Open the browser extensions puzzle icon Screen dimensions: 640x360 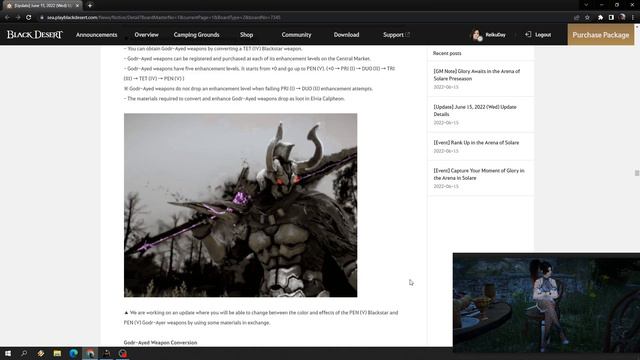coord(600,18)
